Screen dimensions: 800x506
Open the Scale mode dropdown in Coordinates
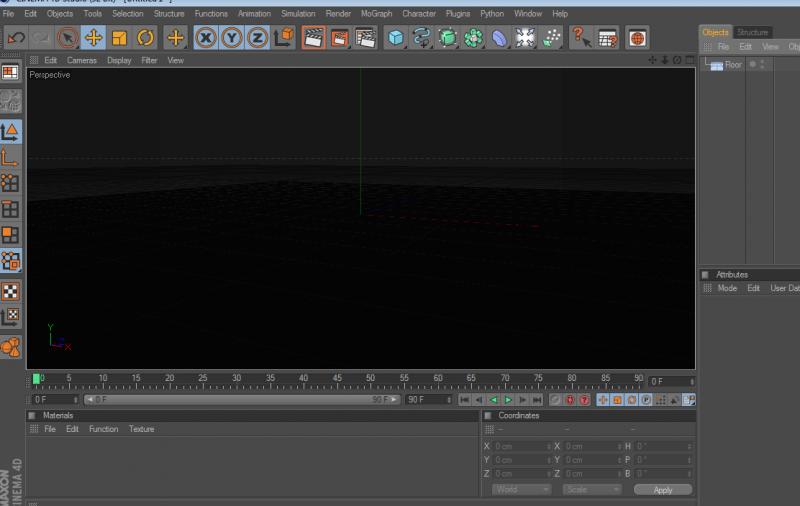point(592,489)
